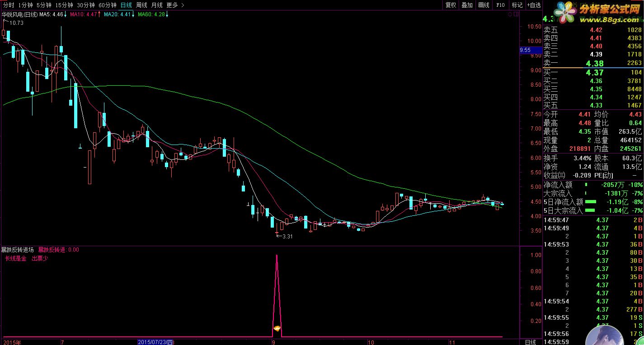Click the 买二 4.36 order row
Viewport: 644px width, 345px height.
pyautogui.click(x=592, y=81)
